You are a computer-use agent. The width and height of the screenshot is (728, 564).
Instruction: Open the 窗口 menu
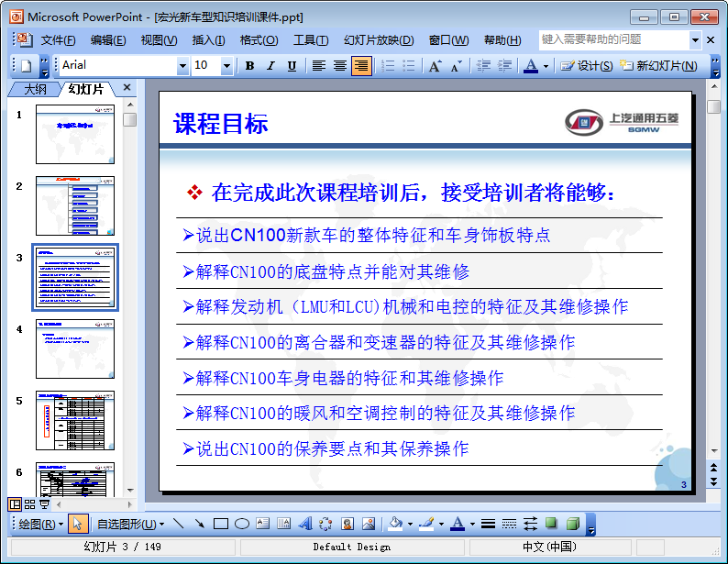[448, 40]
